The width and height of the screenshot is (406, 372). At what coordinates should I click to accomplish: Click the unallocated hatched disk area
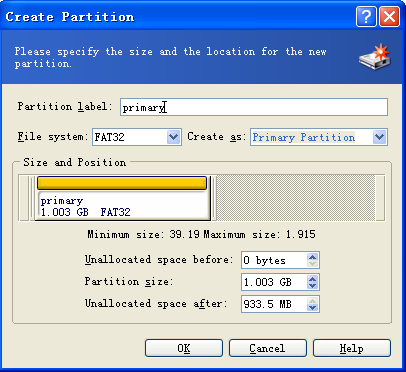(x=296, y=198)
